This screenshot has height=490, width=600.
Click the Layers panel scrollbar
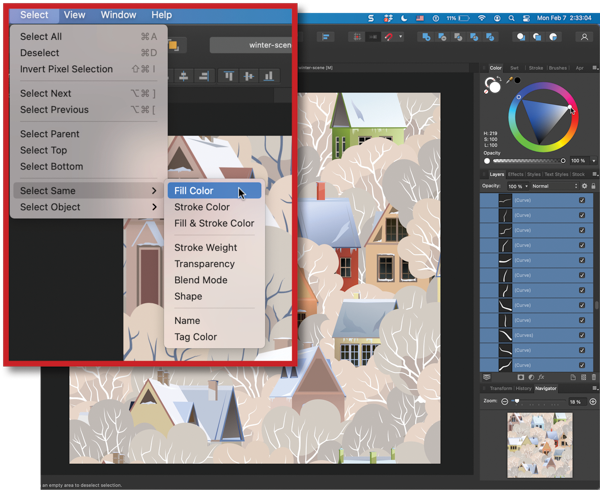click(596, 305)
